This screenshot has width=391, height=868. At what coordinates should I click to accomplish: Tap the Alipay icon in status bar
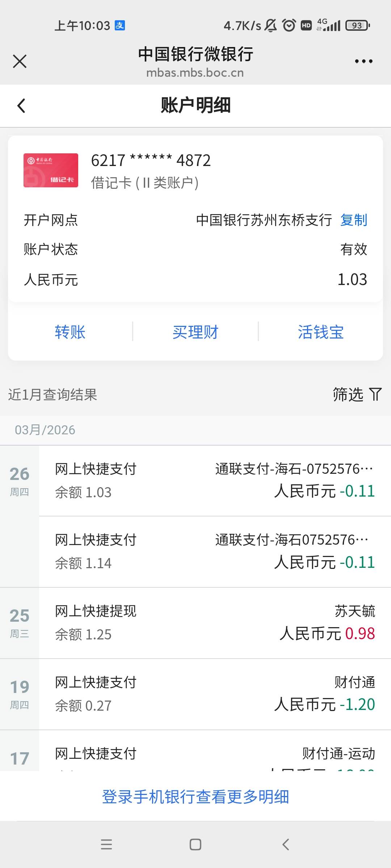(120, 25)
